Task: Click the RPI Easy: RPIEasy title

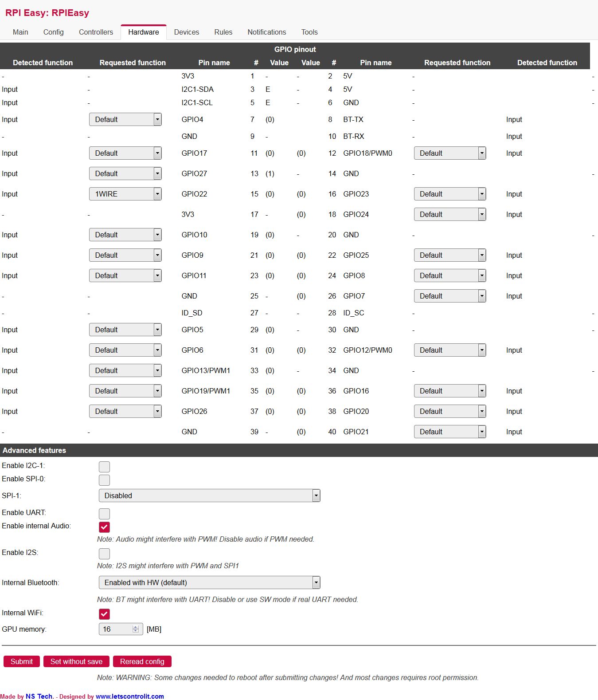Action: (x=47, y=12)
